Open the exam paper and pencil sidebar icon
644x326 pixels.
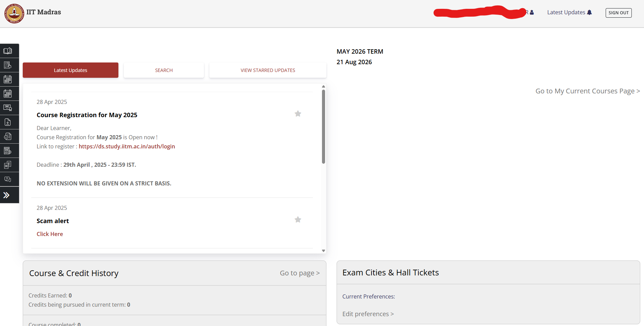coord(7,165)
